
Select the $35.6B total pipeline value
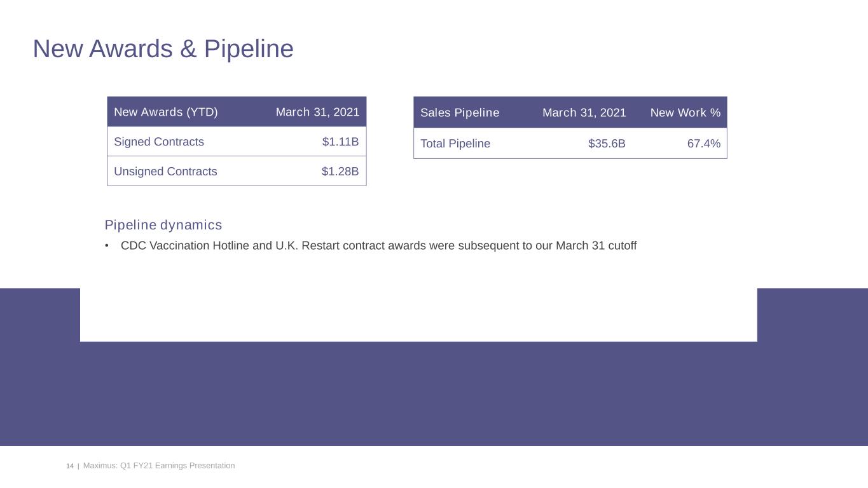click(x=607, y=144)
